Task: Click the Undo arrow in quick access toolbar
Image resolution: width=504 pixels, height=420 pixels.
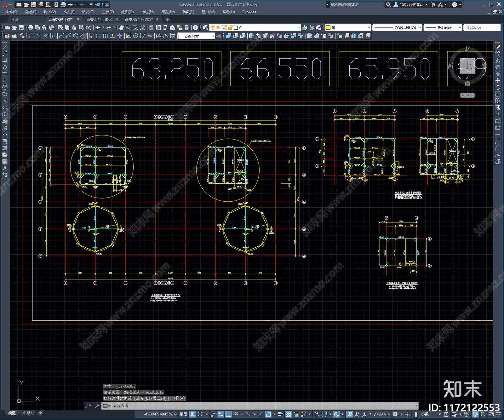Action: (x=71, y=4)
